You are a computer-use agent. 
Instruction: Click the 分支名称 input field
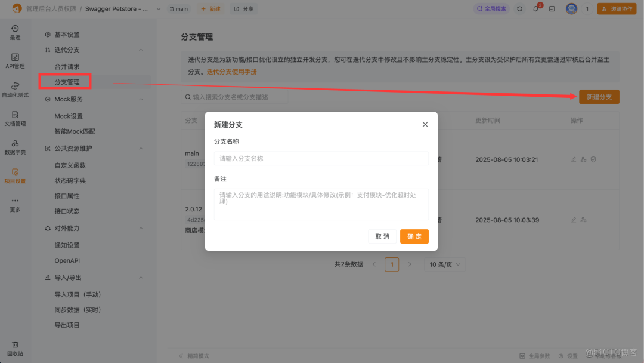click(x=321, y=158)
